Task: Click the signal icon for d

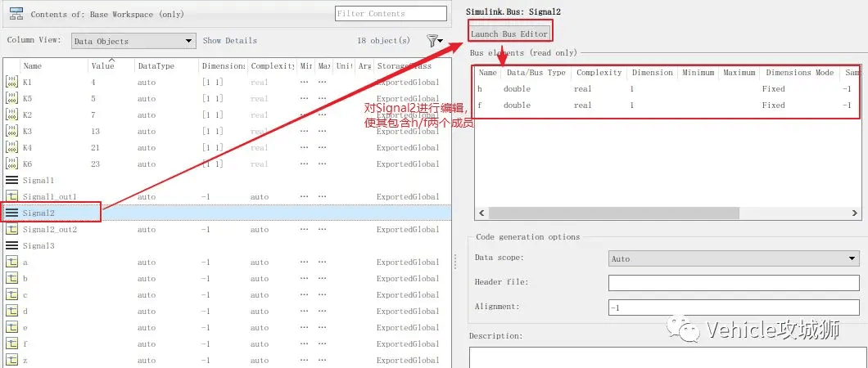Action: tap(11, 311)
